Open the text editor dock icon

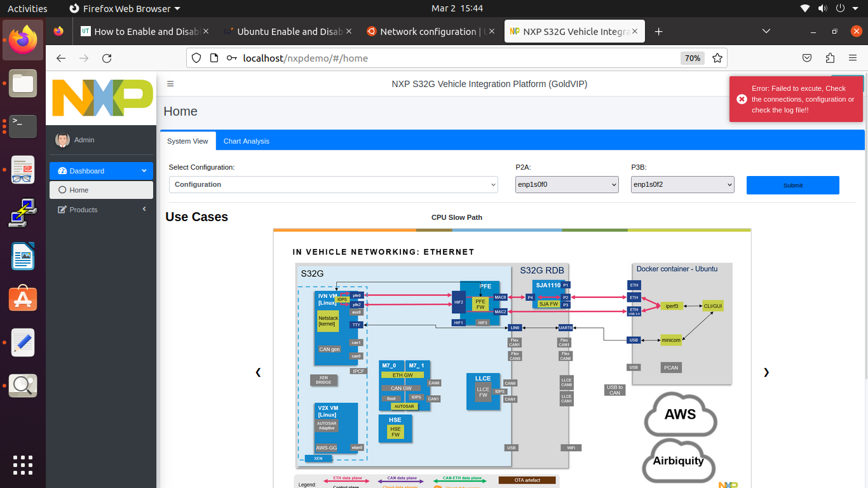pyautogui.click(x=23, y=342)
